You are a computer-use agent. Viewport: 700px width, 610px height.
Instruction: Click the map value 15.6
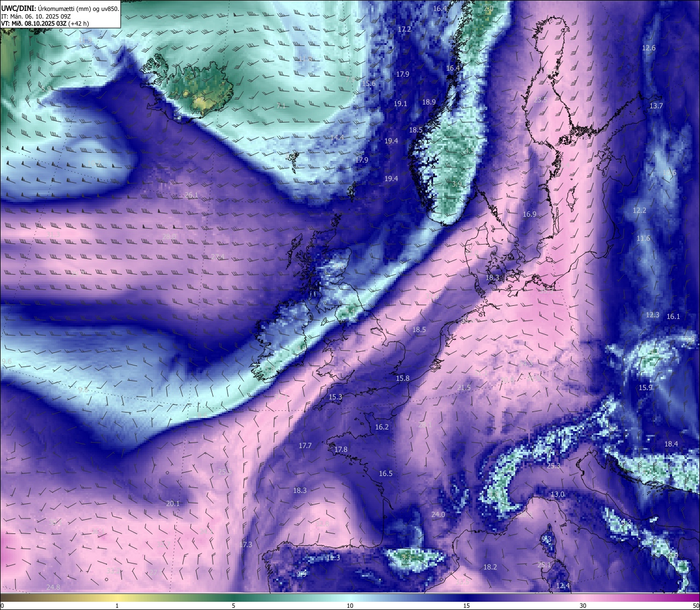(x=369, y=83)
